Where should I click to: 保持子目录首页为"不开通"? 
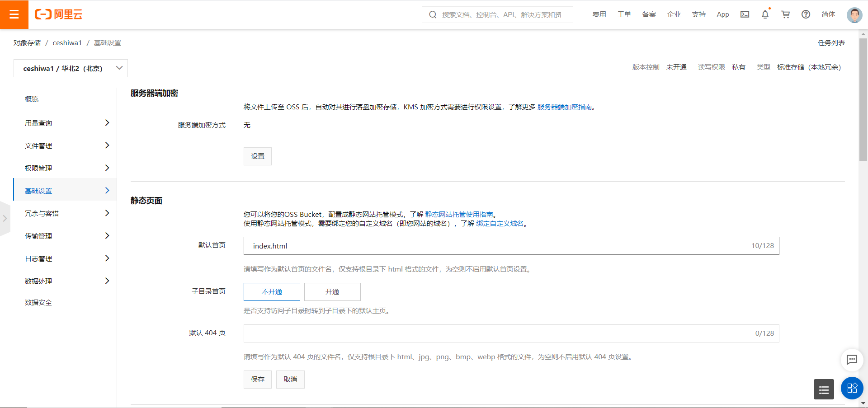coord(271,292)
